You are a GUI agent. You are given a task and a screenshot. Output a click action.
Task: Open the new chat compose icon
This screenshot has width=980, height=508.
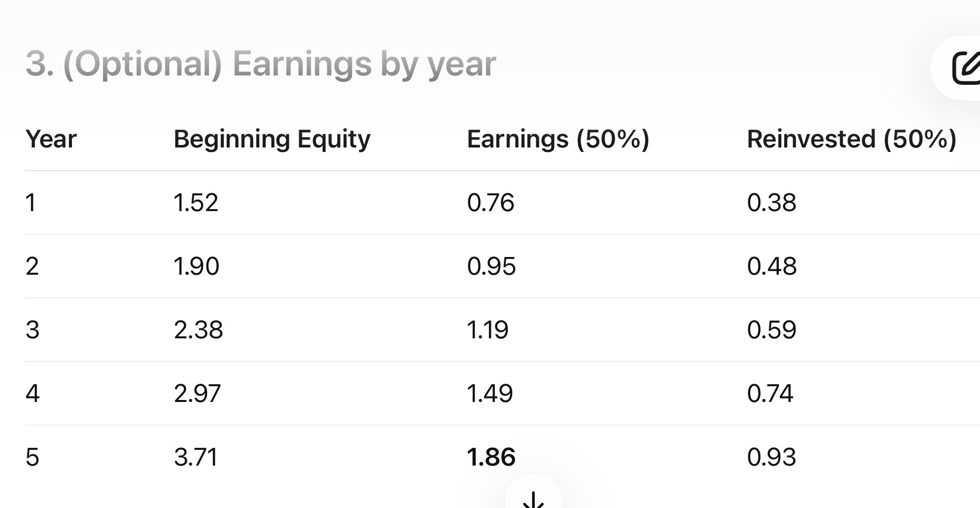[x=965, y=68]
